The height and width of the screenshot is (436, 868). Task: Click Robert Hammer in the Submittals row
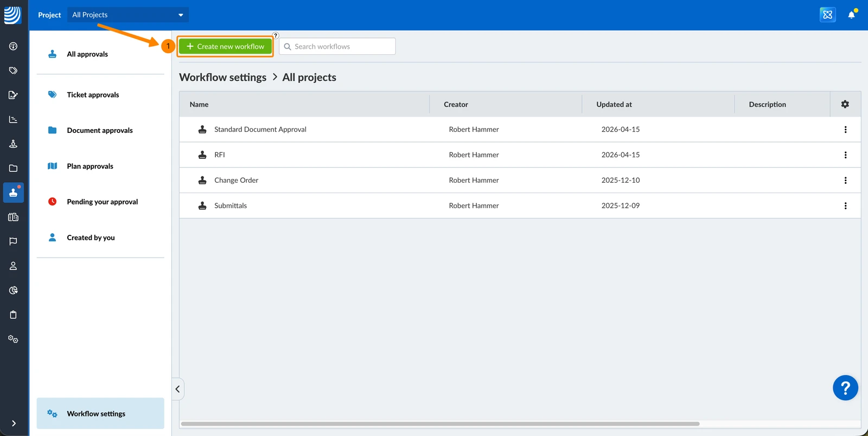click(x=474, y=206)
